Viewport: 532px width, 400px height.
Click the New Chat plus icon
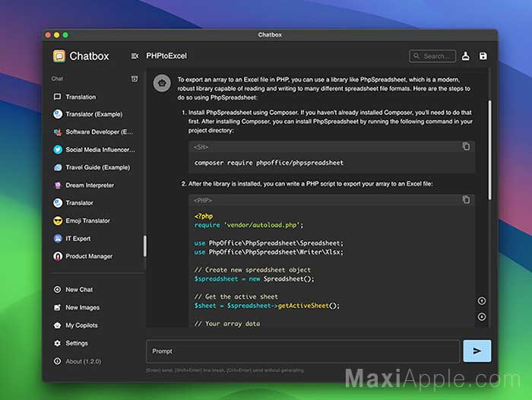click(57, 289)
